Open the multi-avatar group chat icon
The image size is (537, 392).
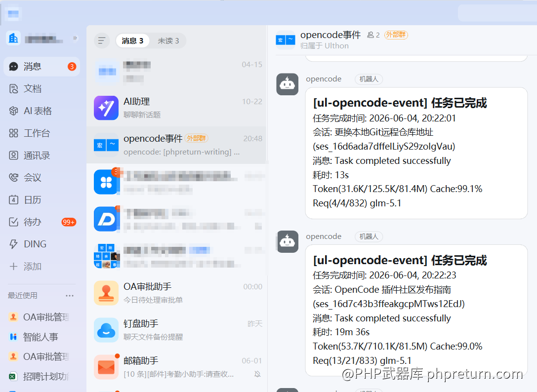click(106, 256)
